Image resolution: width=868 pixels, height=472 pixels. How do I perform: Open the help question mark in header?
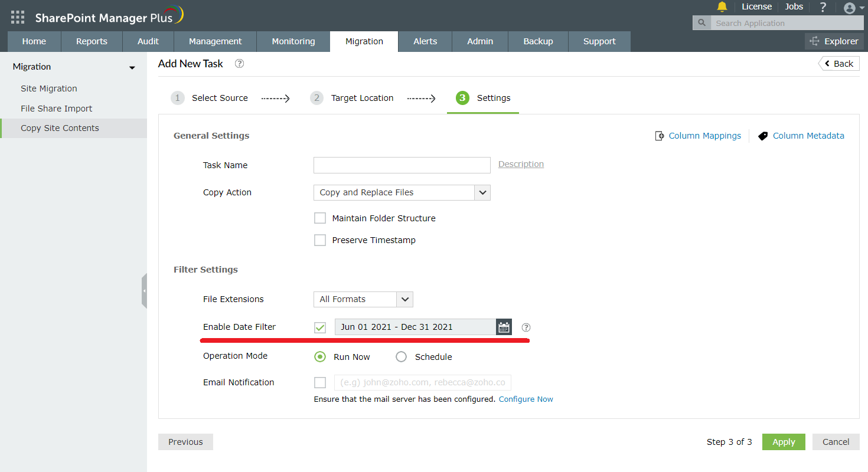pos(823,7)
